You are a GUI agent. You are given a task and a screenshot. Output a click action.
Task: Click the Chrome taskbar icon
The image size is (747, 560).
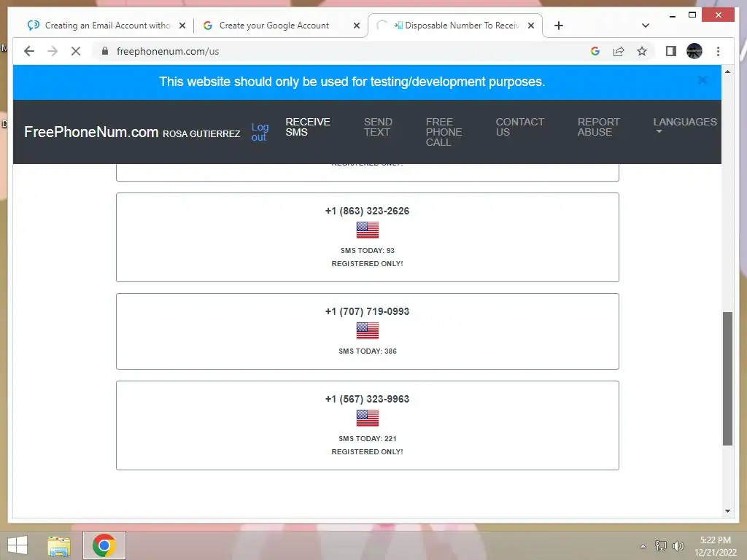pos(104,545)
